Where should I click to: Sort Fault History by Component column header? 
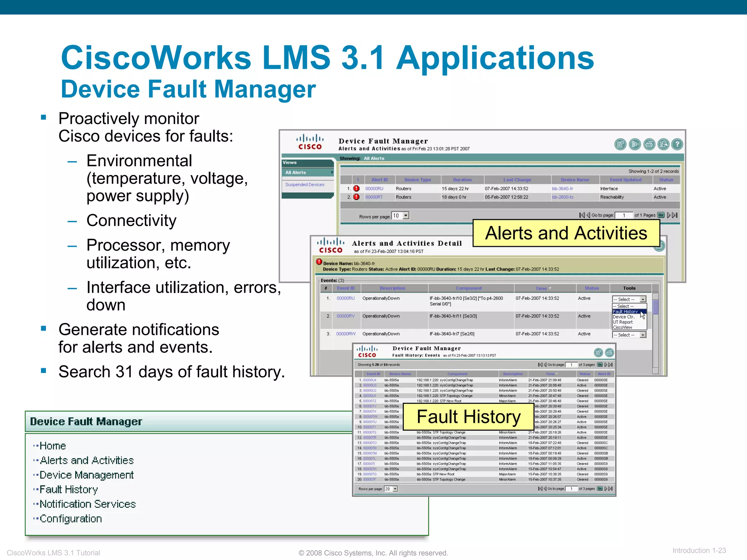(457, 374)
